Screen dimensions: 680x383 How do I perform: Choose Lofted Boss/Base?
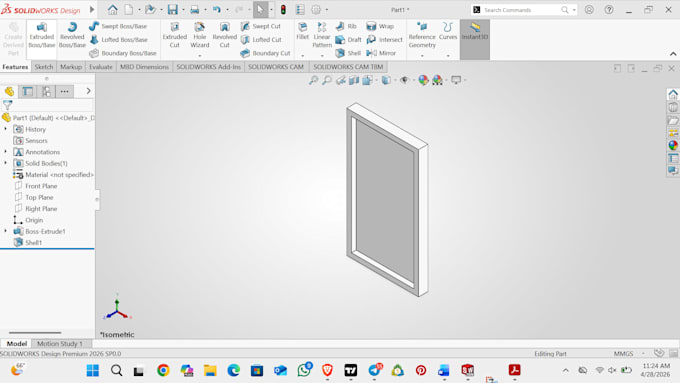click(118, 39)
